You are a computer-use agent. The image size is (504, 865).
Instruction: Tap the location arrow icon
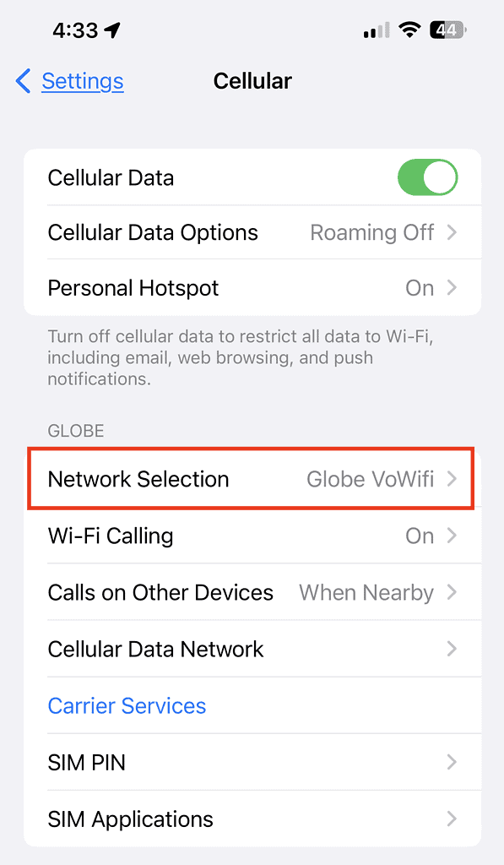113,30
